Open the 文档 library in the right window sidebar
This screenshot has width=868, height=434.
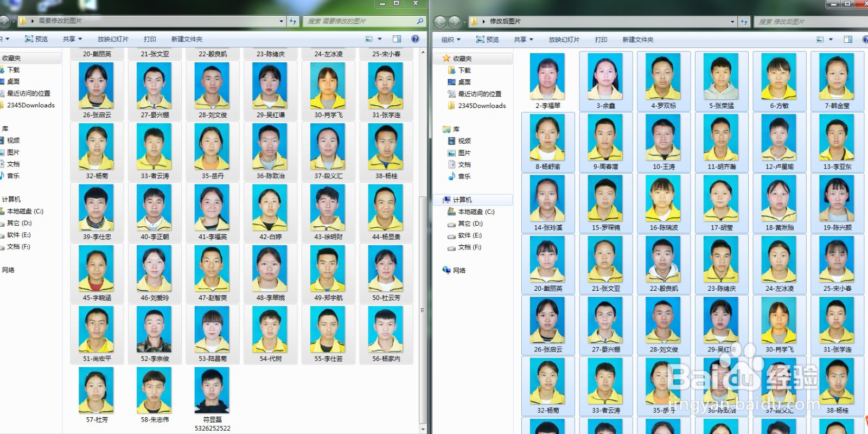[459, 164]
